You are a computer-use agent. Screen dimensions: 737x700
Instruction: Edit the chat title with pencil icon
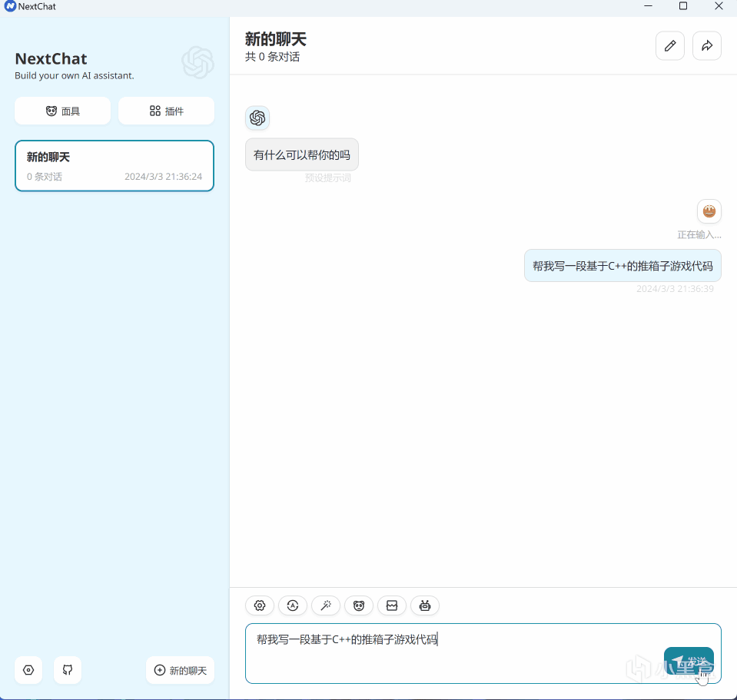tap(670, 45)
